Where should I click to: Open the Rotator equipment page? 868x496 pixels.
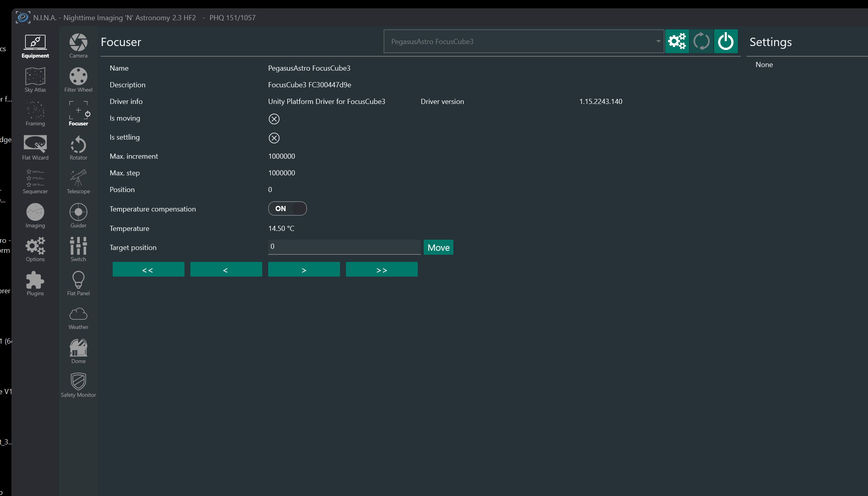[78, 148]
